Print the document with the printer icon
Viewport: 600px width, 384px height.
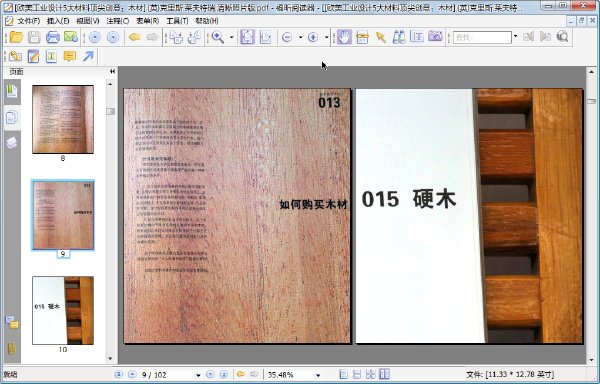point(53,37)
